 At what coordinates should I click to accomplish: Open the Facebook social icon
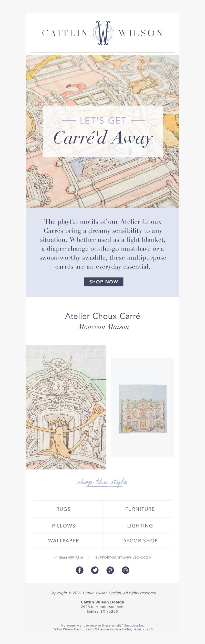80,570
